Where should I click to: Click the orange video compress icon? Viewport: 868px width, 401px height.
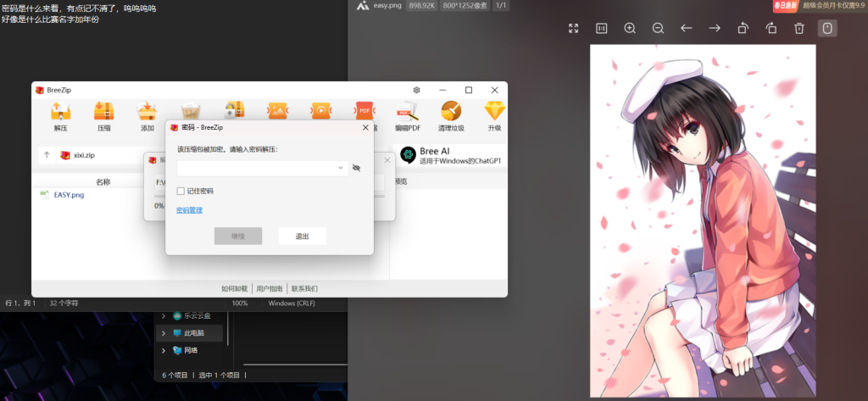(x=320, y=111)
